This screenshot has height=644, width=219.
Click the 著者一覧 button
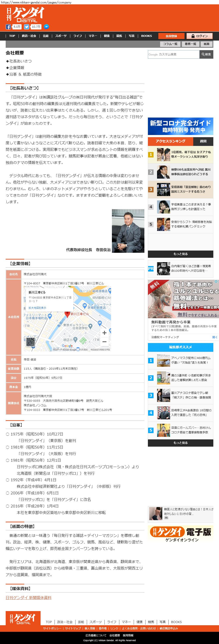190,44
